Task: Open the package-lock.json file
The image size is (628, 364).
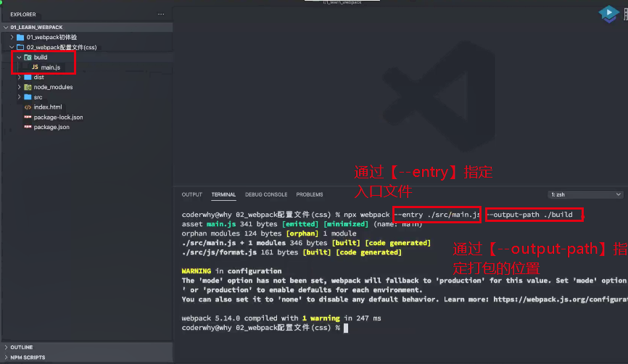Action: 59,117
